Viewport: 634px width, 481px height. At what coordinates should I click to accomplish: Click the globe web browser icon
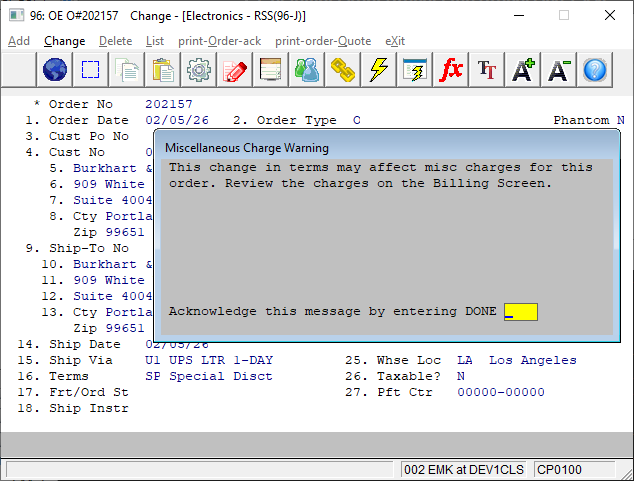point(55,70)
